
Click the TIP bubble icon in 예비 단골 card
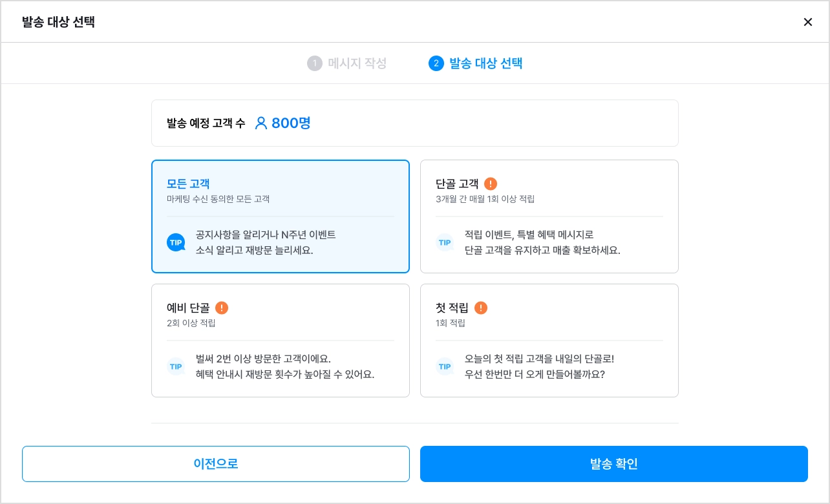pyautogui.click(x=176, y=366)
